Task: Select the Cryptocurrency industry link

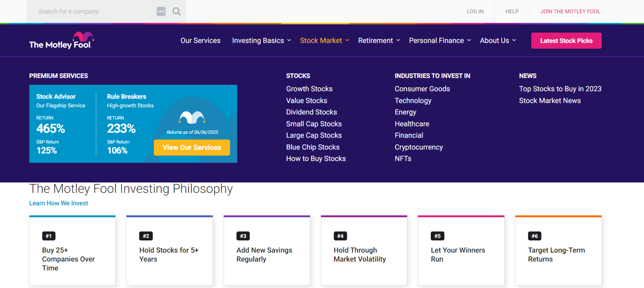Action: 418,147
